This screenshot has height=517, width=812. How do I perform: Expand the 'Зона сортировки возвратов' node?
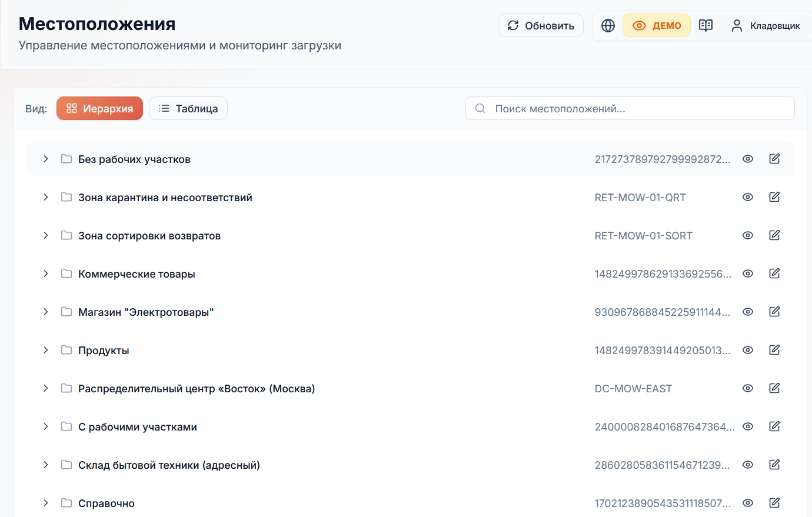click(45, 235)
